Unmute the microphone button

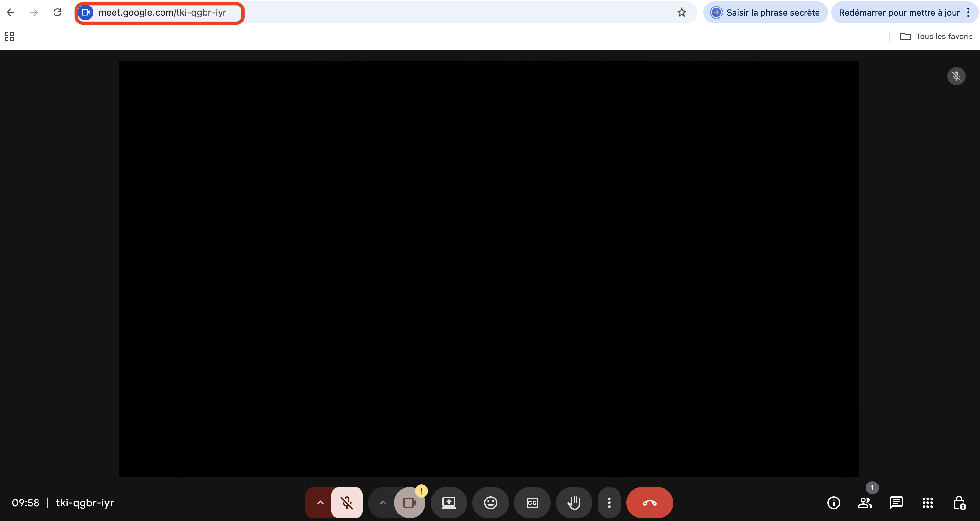pos(346,502)
